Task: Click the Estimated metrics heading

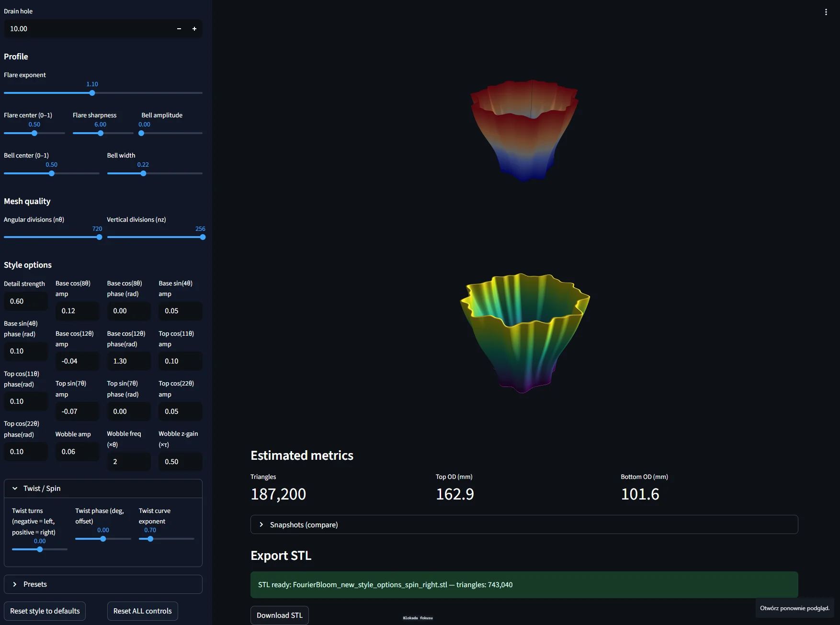Action: coord(302,455)
